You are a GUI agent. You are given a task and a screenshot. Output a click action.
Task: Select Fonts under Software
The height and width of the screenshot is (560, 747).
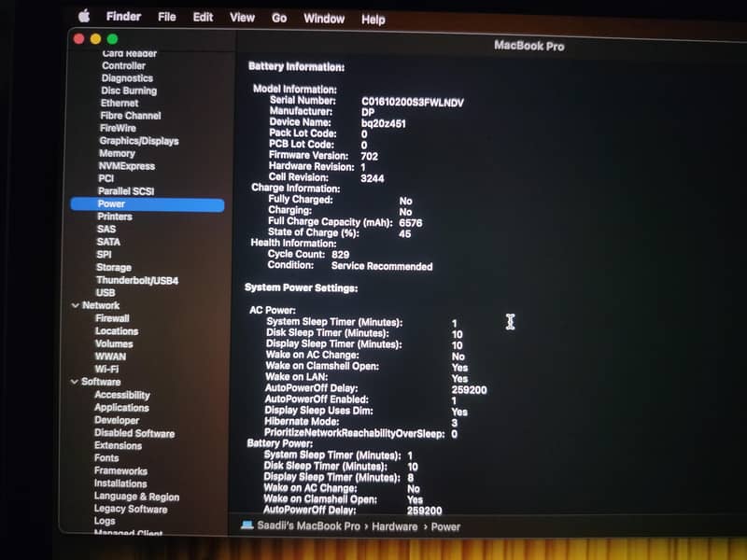[106, 458]
